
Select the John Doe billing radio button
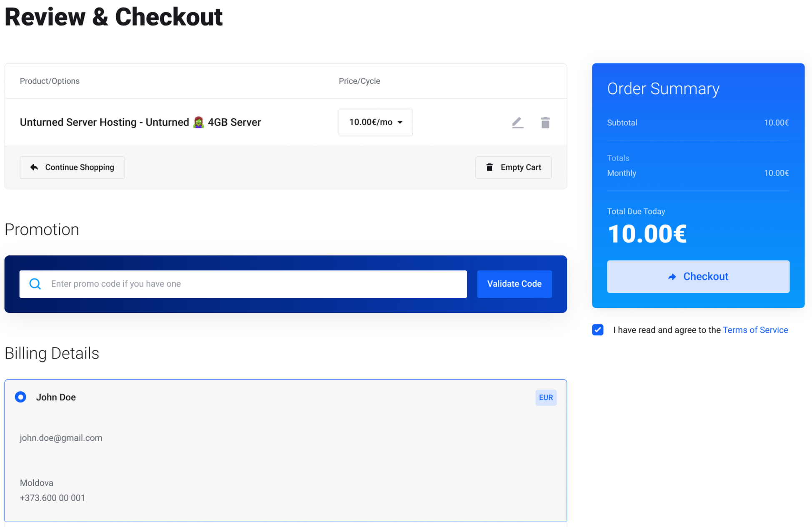click(x=20, y=397)
